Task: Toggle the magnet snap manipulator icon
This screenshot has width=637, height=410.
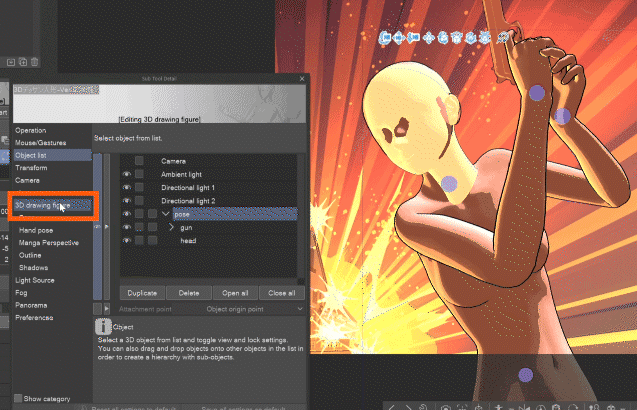Action: coord(503,37)
